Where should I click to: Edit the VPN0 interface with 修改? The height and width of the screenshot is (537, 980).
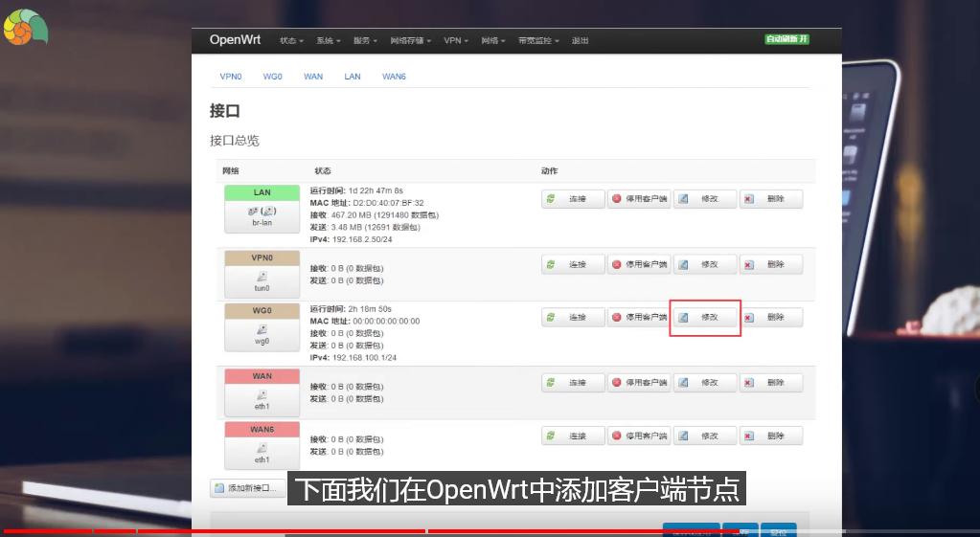click(x=705, y=265)
